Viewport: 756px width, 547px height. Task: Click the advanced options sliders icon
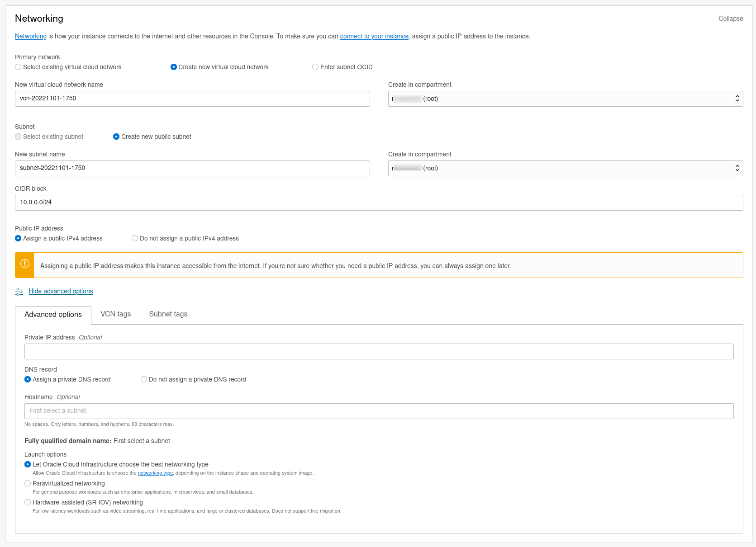tap(19, 292)
